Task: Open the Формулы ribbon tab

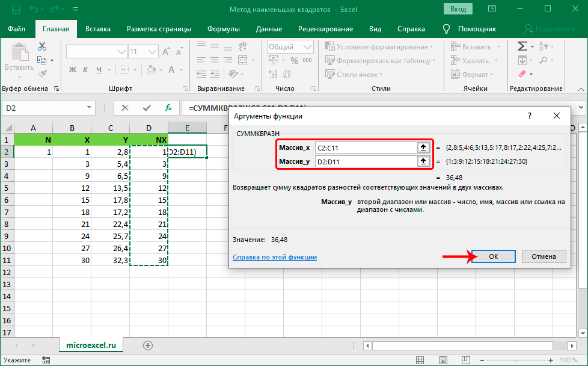Action: tap(223, 29)
